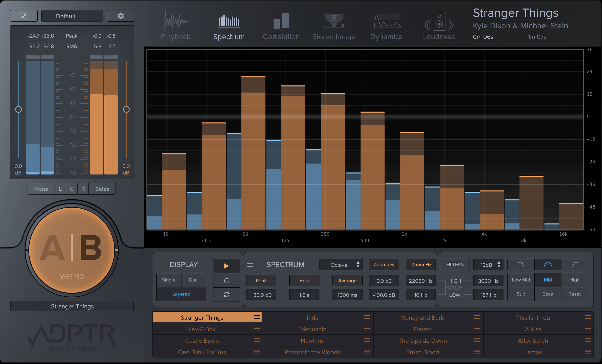This screenshot has height=364, width=602.
Task: Open the Octave resolution dropdown
Action: (341, 265)
